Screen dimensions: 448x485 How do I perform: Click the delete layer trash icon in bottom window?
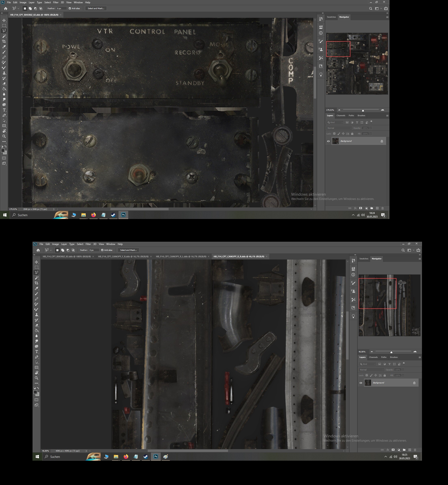(415, 450)
